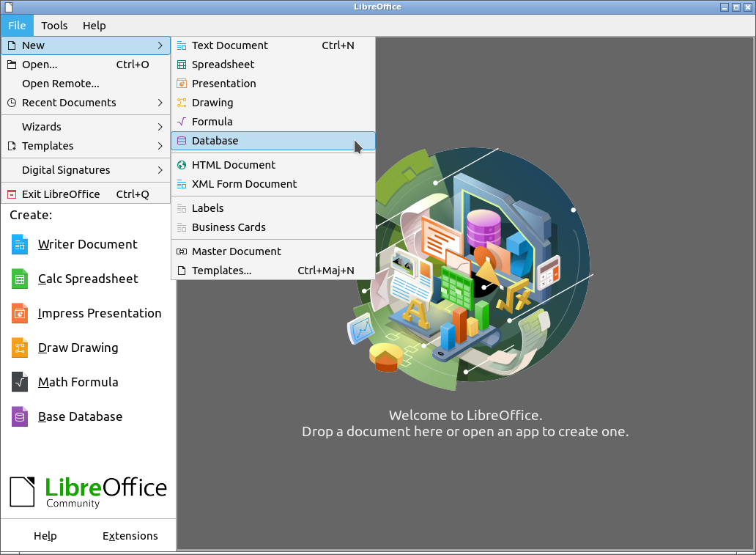Click the Business Cards icon

coord(182,227)
